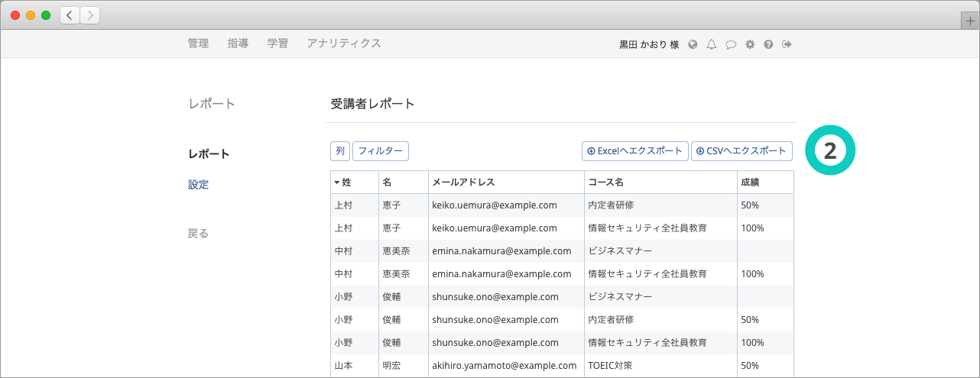Toggle sort order on 姓 column header
The width and height of the screenshot is (980, 378).
[342, 183]
